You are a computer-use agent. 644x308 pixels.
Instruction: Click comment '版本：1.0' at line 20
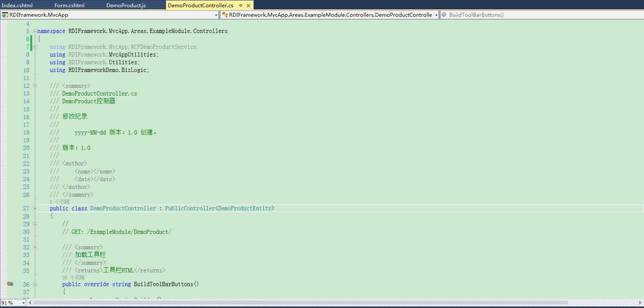(x=76, y=148)
